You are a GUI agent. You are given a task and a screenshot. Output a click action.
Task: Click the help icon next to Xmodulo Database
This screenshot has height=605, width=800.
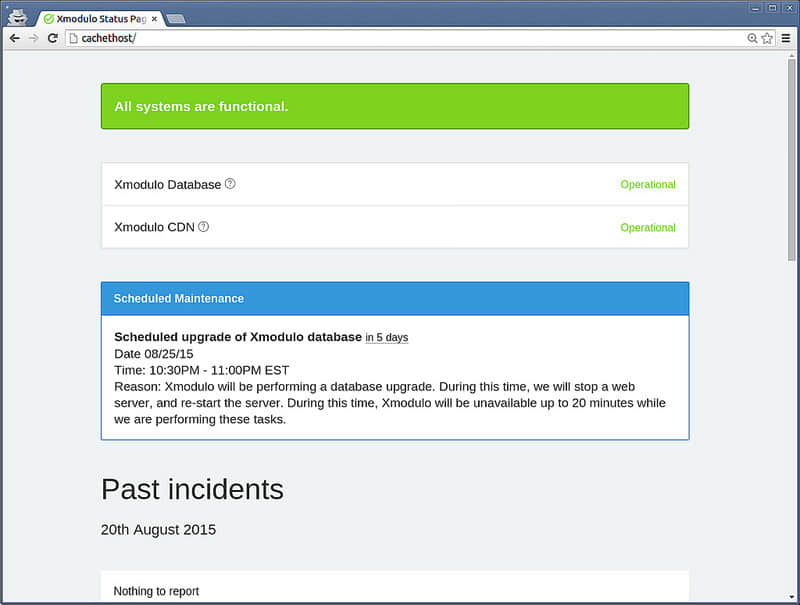pos(230,184)
